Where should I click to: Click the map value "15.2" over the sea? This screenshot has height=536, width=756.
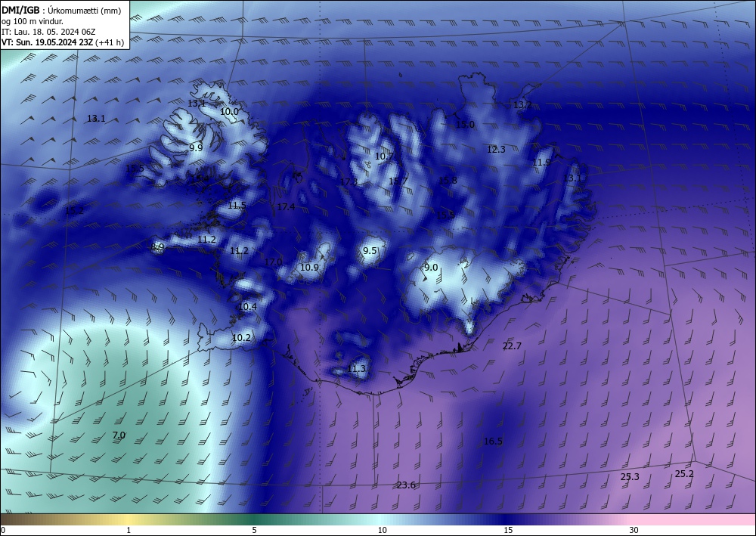pos(74,210)
